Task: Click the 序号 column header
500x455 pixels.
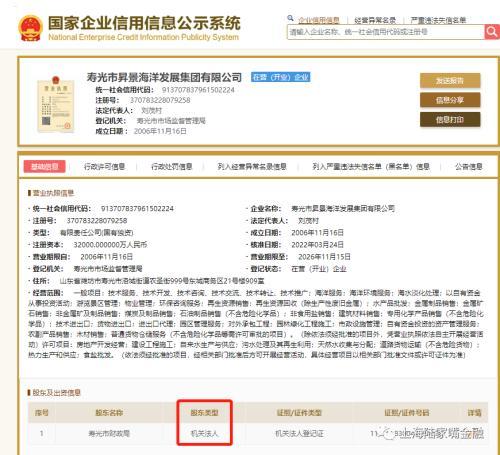Action: click(x=42, y=413)
